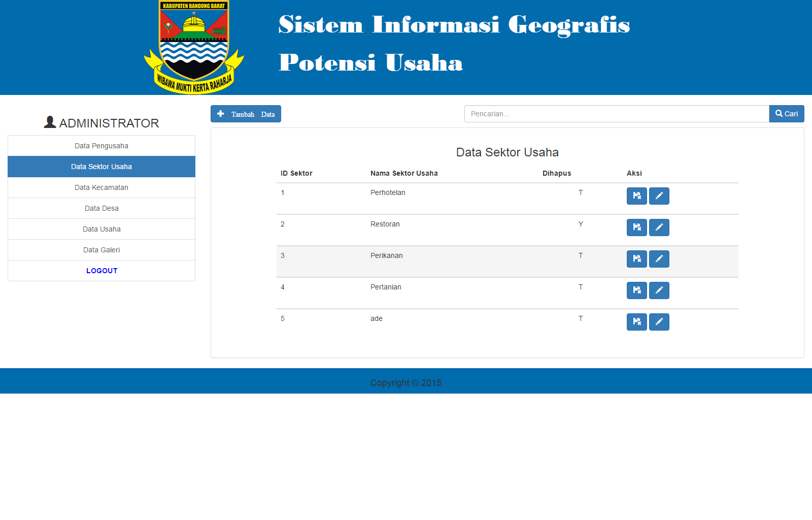The width and height of the screenshot is (812, 520).
Task: Open Data Galeri from sidebar
Action: tap(101, 250)
